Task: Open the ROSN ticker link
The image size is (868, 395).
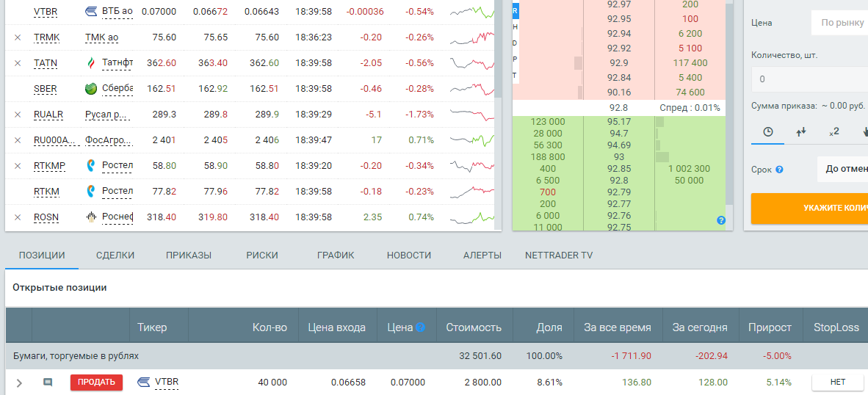Action: 46,218
